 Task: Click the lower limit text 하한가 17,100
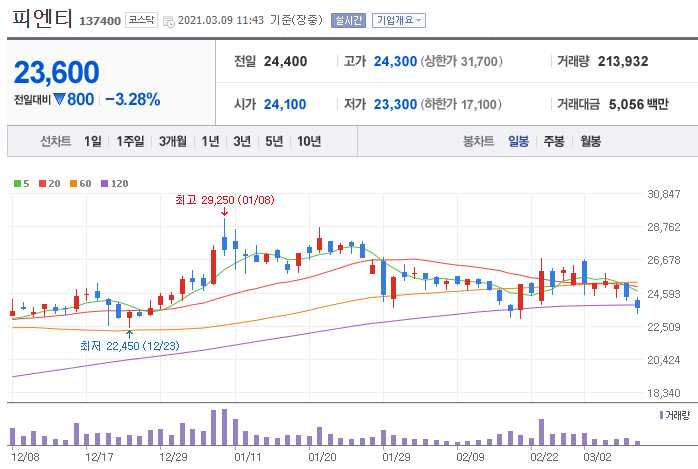coord(461,105)
